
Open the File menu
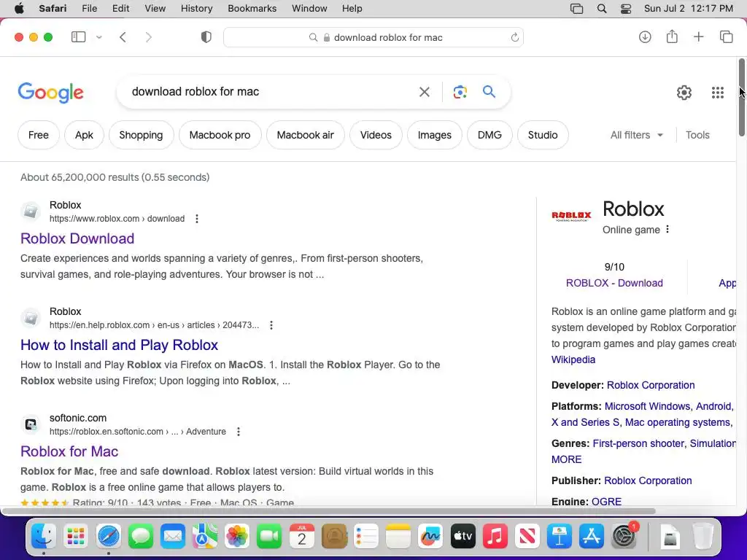pyautogui.click(x=89, y=9)
